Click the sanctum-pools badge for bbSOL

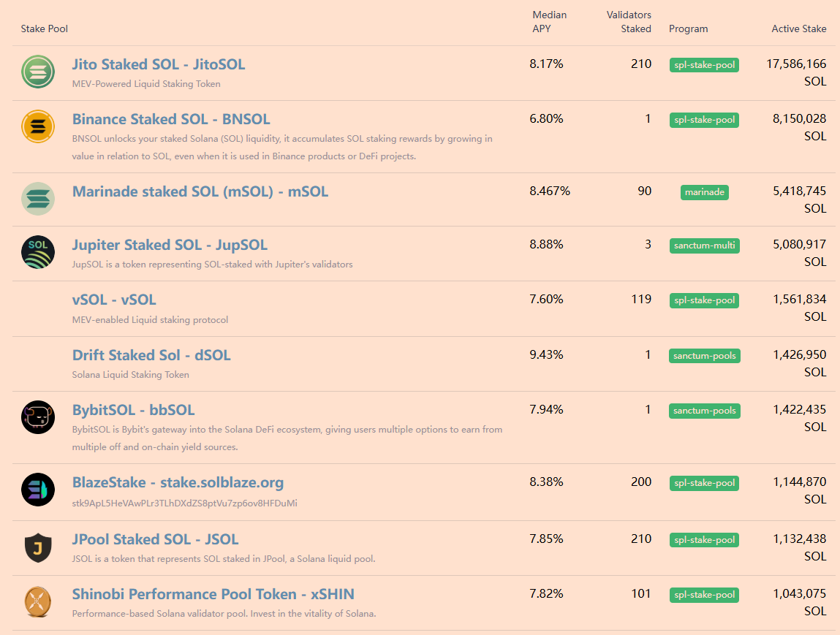[705, 411]
